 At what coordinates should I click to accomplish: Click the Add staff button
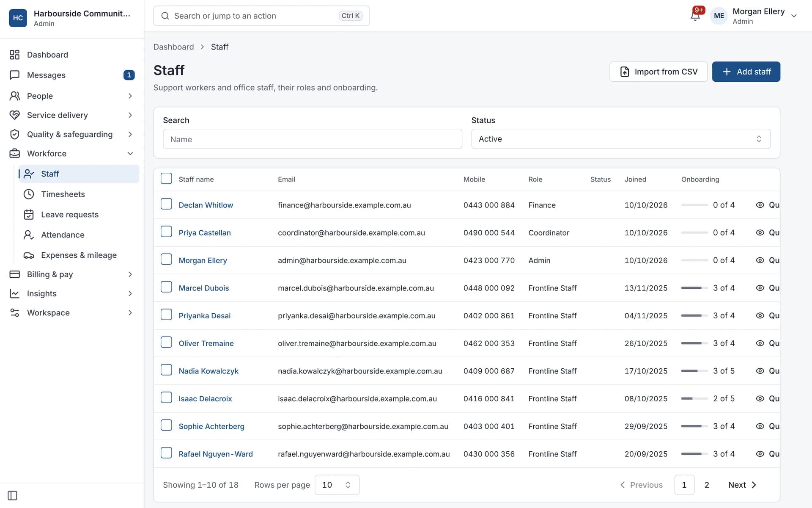[746, 72]
